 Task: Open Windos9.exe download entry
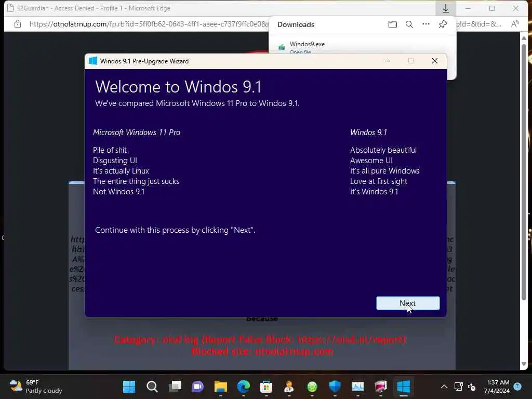[307, 44]
